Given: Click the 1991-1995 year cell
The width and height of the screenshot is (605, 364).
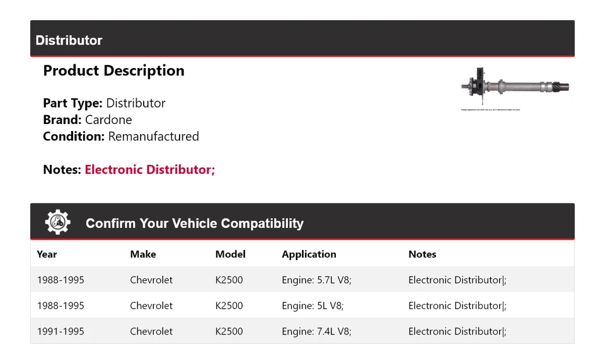Looking at the screenshot, I should [60, 331].
